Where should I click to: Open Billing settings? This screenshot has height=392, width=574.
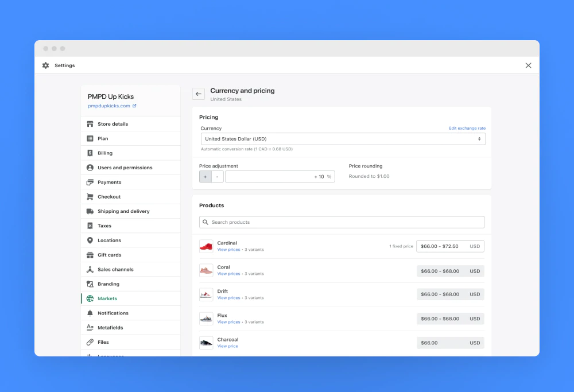(x=131, y=153)
